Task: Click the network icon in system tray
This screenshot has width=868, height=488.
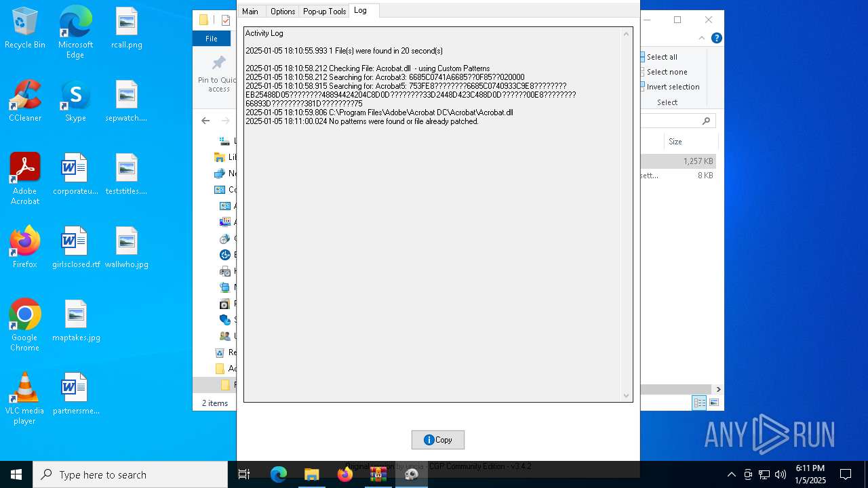Action: coord(764,474)
